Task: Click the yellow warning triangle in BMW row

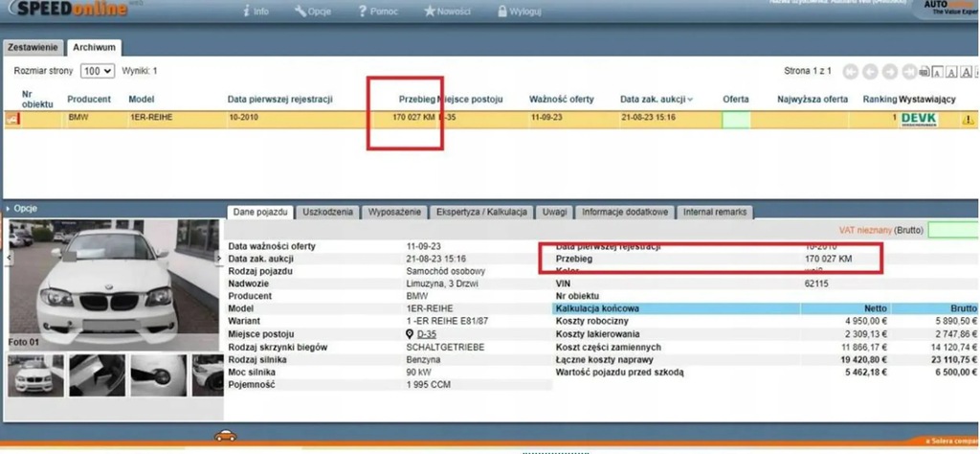Action: click(968, 120)
